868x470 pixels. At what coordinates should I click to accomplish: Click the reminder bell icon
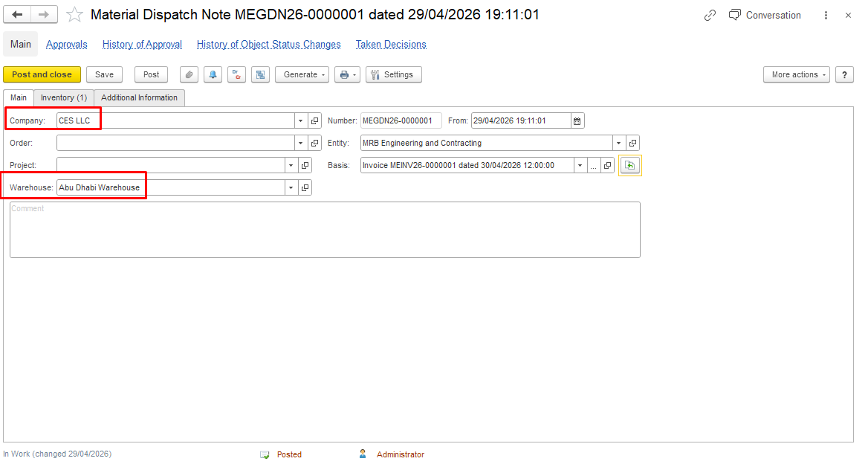[213, 75]
